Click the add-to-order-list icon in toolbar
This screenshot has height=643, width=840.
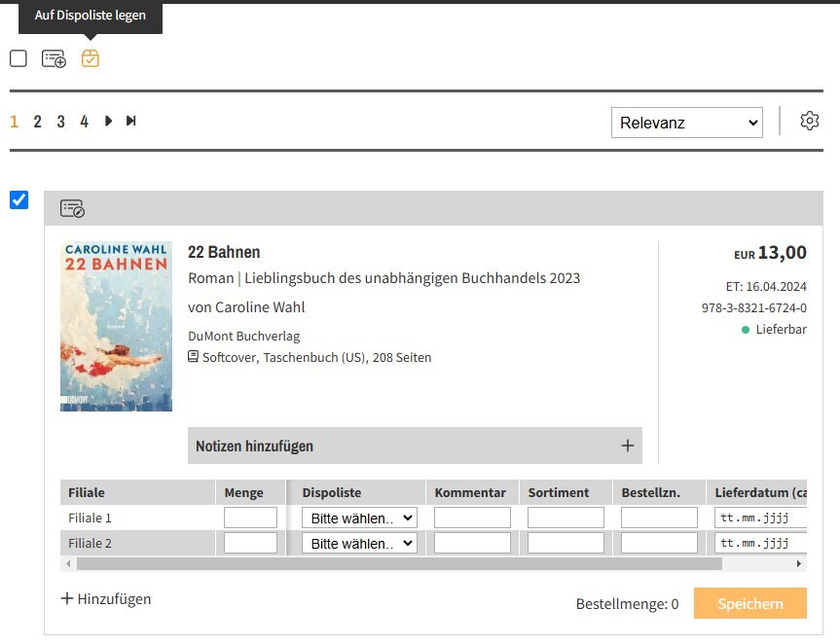54,58
